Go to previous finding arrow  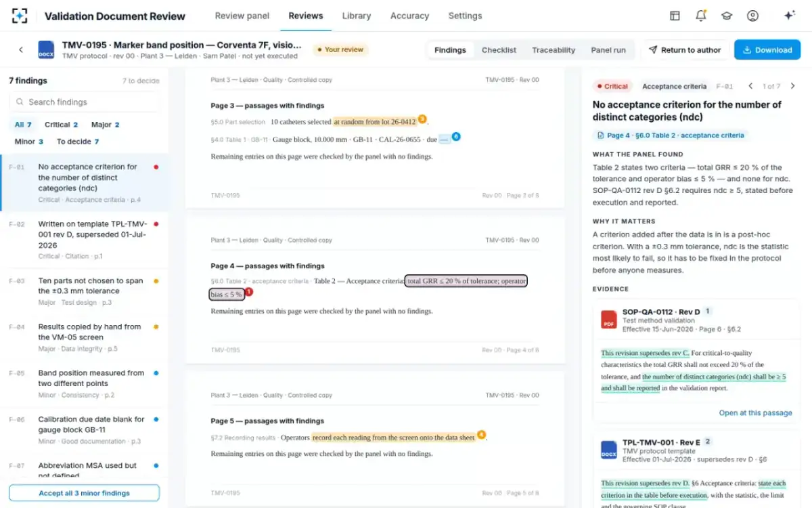tap(750, 86)
